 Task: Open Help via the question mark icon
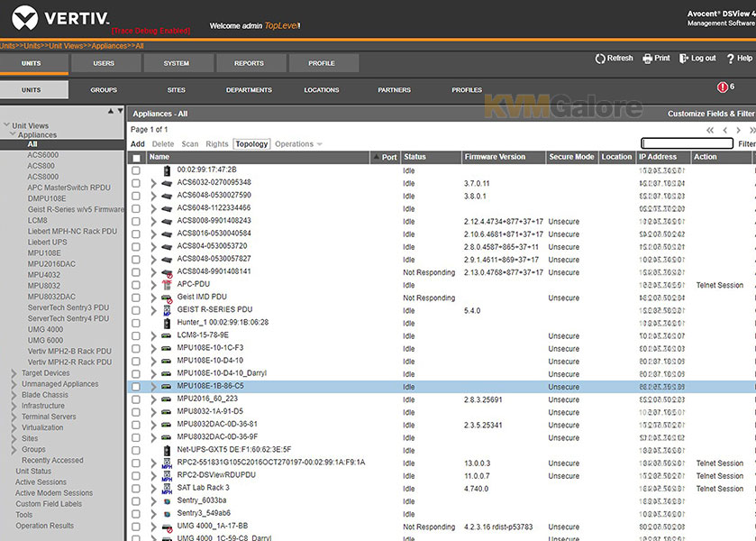(731, 59)
